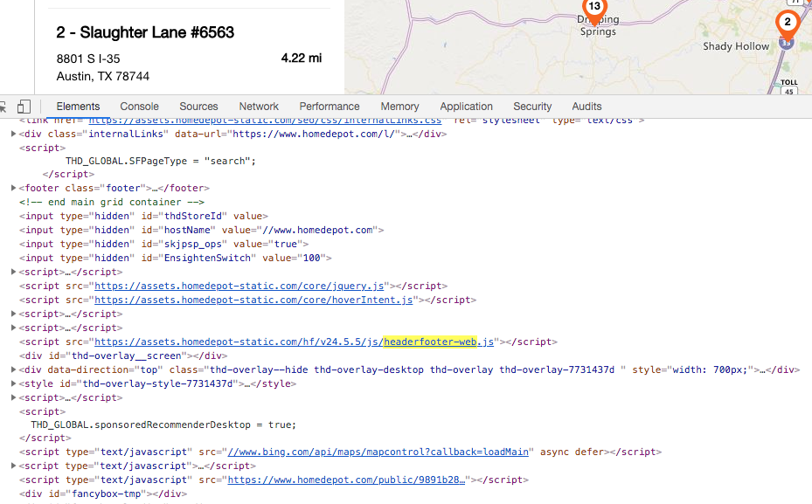
Task: Expand the thd-overlay-style style node
Action: [x=13, y=384]
